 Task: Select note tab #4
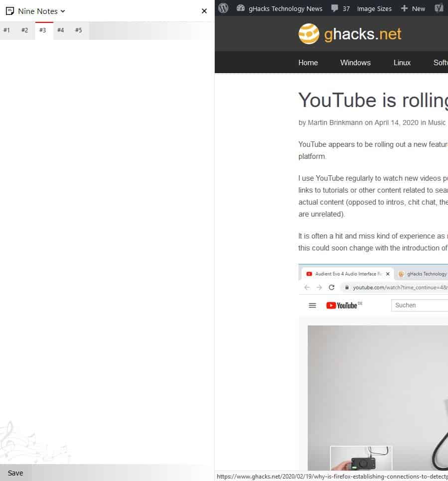[60, 30]
